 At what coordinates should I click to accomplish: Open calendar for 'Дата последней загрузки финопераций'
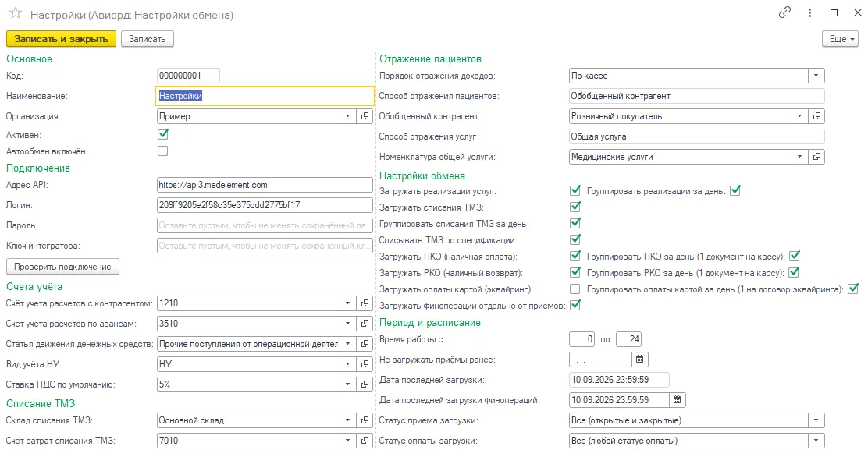point(677,400)
